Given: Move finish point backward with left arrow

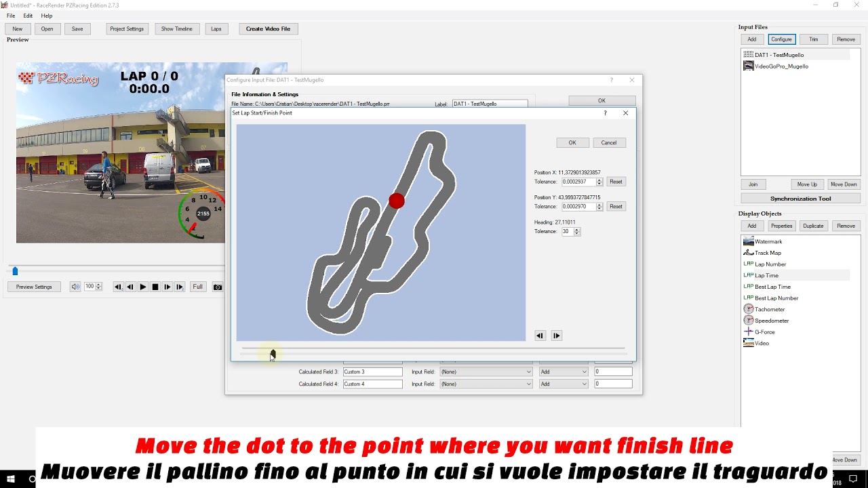Looking at the screenshot, I should tap(540, 335).
